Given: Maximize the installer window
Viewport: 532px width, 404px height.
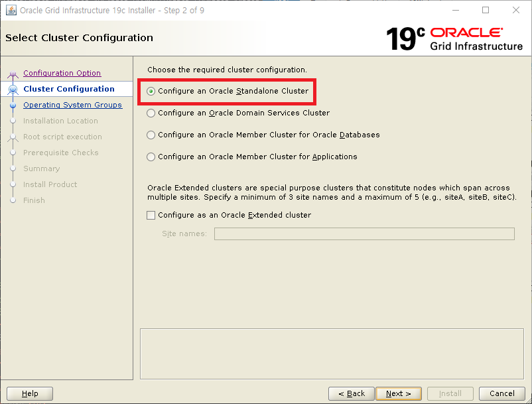Looking at the screenshot, I should (486, 10).
